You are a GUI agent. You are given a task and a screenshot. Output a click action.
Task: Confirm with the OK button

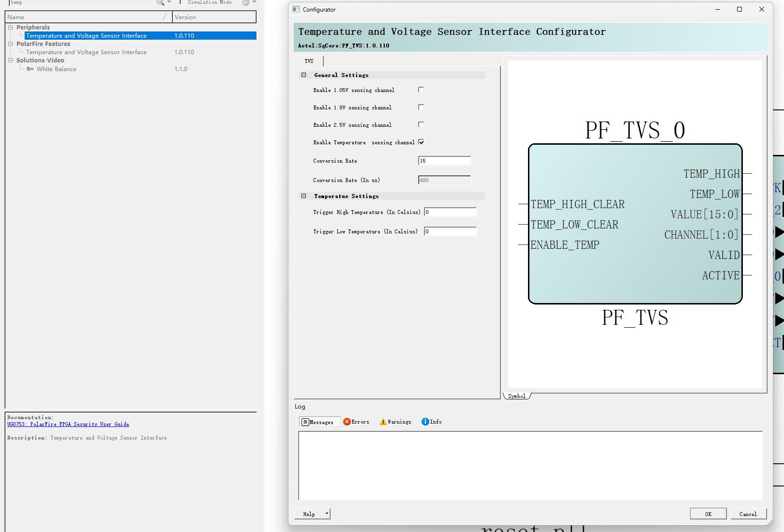[708, 514]
